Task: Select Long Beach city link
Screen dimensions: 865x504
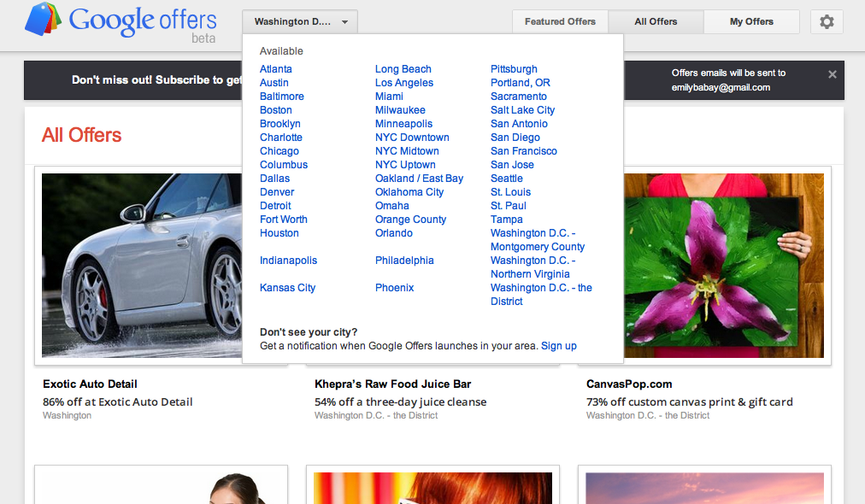Action: (403, 69)
